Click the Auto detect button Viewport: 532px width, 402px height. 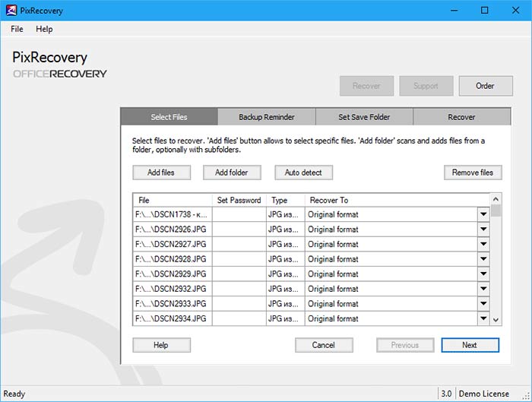(304, 173)
